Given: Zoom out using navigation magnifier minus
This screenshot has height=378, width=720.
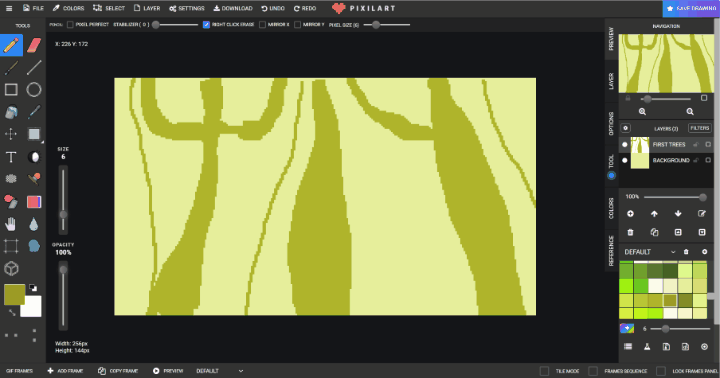Looking at the screenshot, I should pos(690,112).
